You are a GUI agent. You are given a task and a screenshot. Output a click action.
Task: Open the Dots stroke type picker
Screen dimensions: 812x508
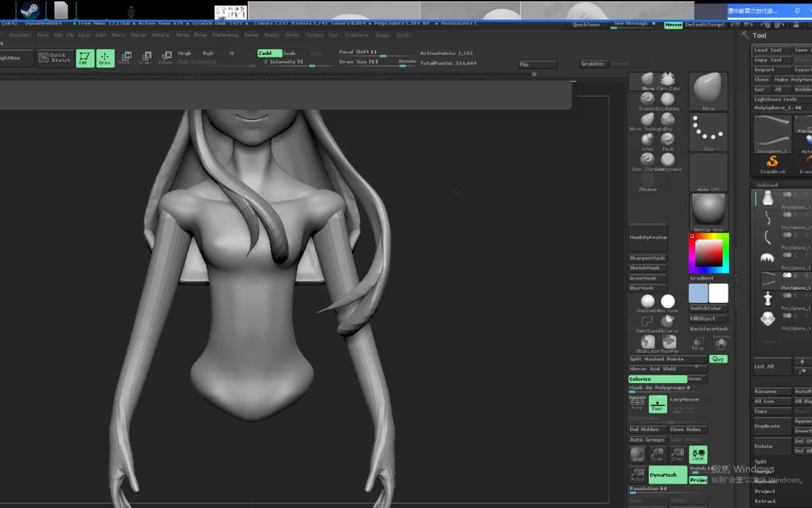click(708, 132)
